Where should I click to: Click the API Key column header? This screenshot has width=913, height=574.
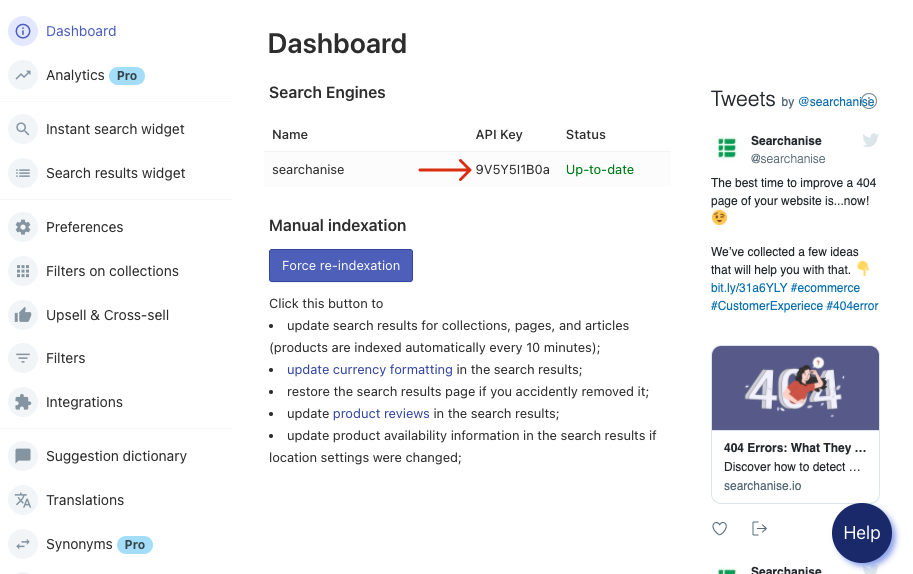(x=499, y=134)
